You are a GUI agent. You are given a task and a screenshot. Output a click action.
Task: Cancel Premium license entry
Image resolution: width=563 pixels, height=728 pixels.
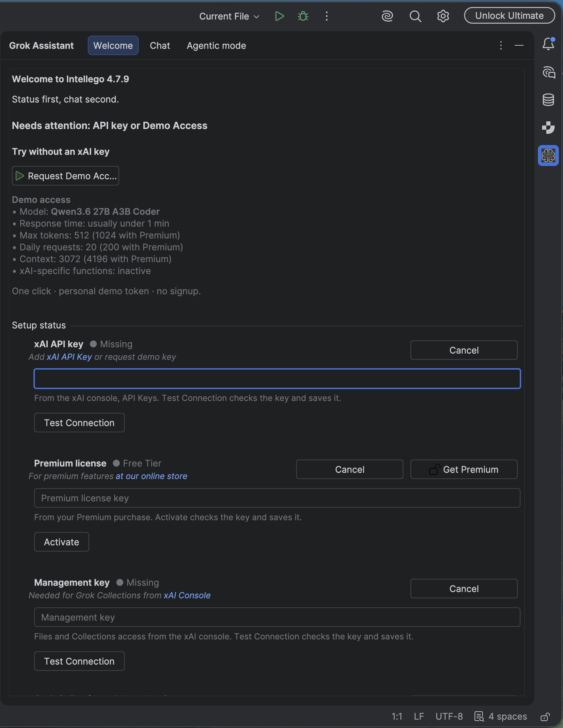click(x=349, y=469)
